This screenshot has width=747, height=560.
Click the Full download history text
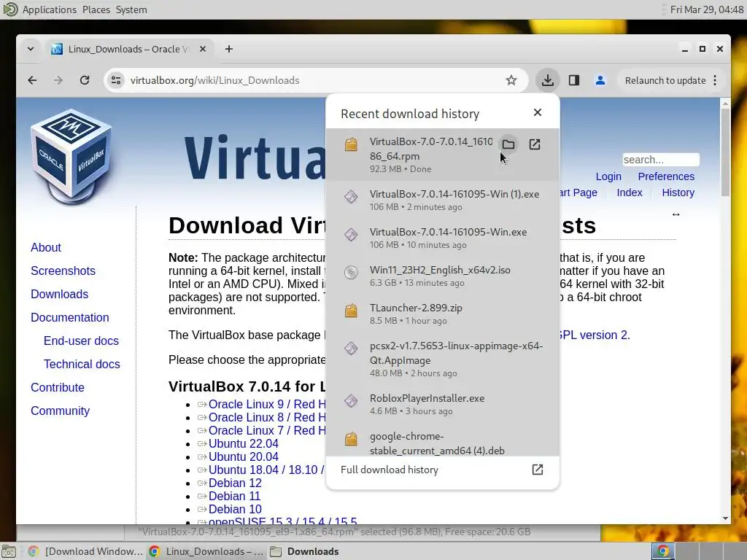point(390,470)
